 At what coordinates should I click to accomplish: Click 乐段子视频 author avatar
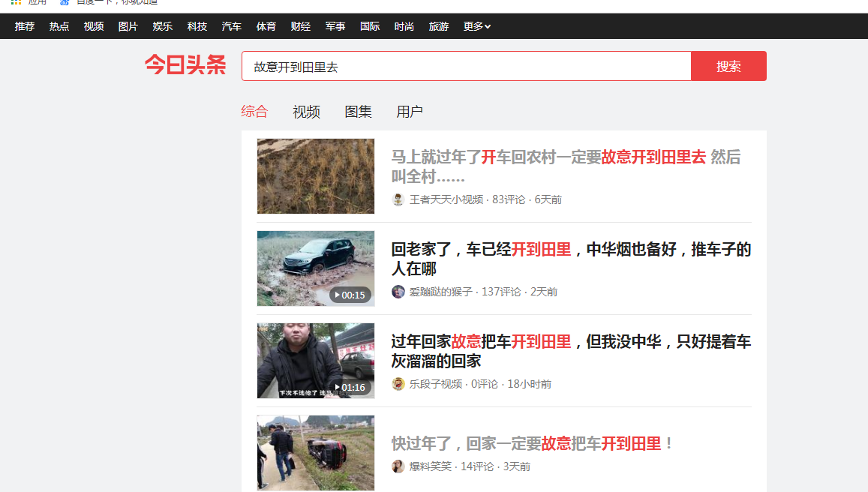click(398, 384)
